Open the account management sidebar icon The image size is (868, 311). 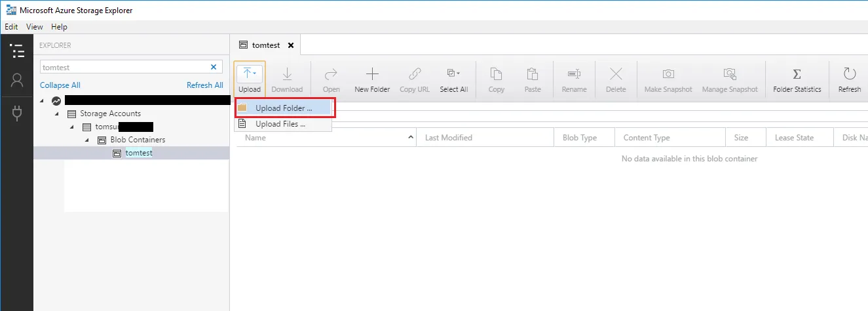point(17,81)
